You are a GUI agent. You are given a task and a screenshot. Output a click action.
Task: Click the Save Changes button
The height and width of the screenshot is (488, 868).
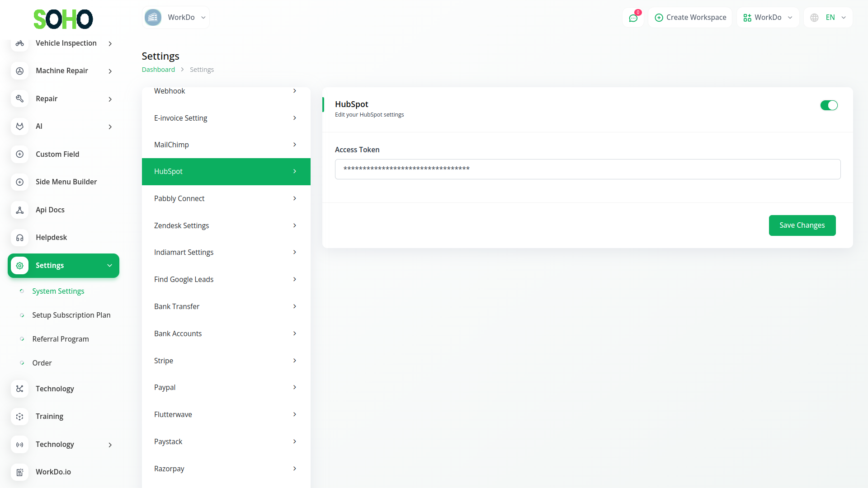(802, 225)
